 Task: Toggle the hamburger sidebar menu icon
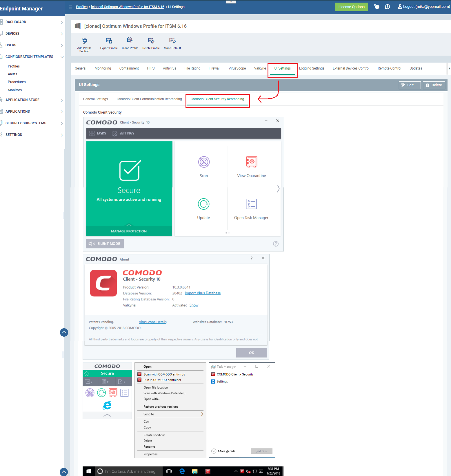click(x=70, y=7)
